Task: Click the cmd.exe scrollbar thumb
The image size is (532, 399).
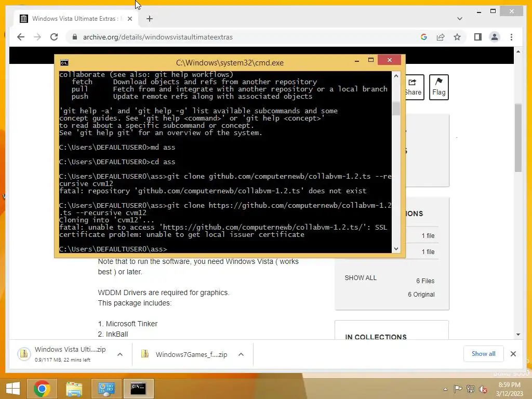Action: 396,109
